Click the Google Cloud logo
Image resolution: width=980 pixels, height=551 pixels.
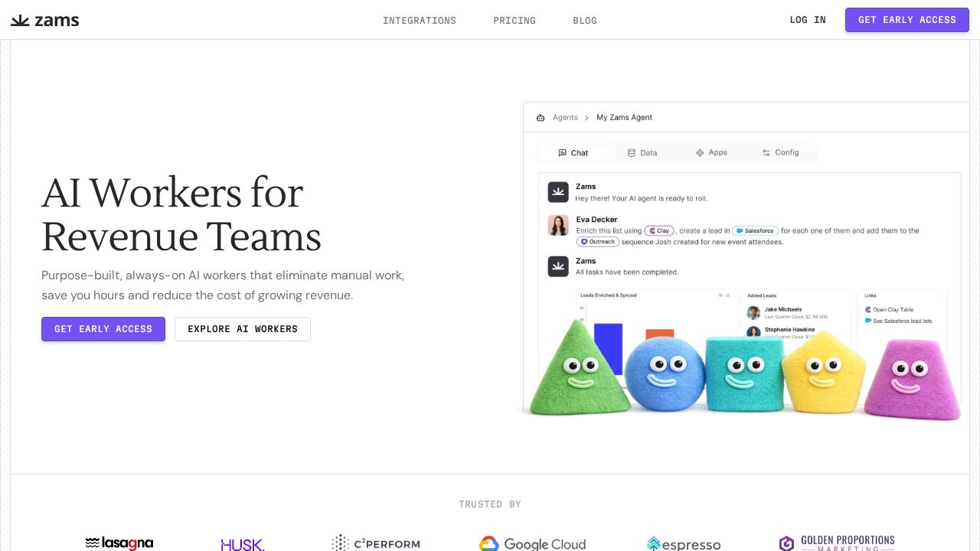coord(533,544)
